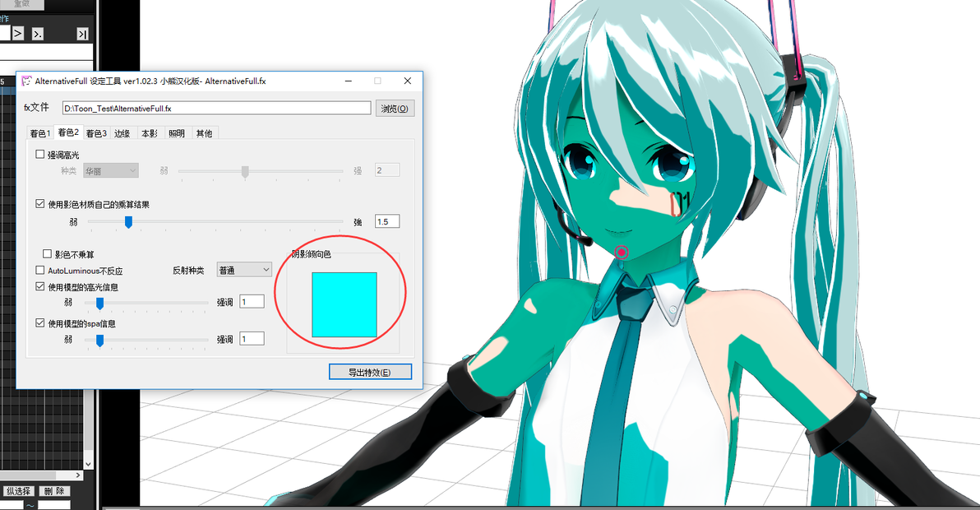This screenshot has width=980, height=510.
Task: Click the next keyframe '>.' button
Action: click(38, 33)
